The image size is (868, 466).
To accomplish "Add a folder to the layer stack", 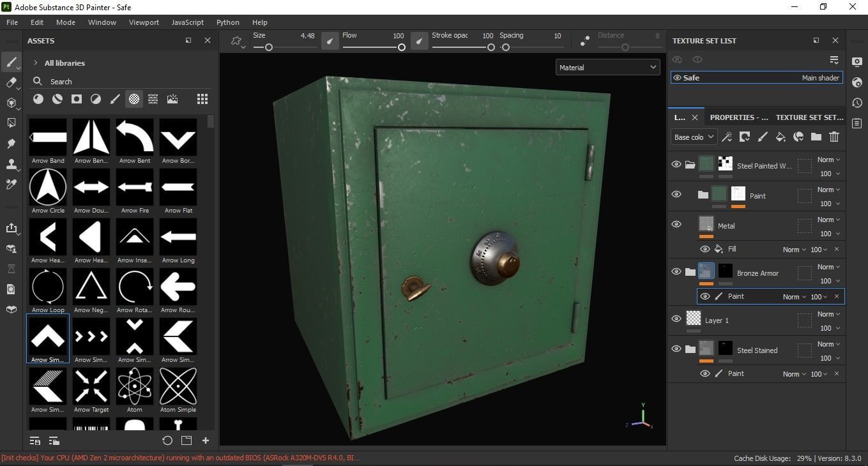I will point(816,137).
